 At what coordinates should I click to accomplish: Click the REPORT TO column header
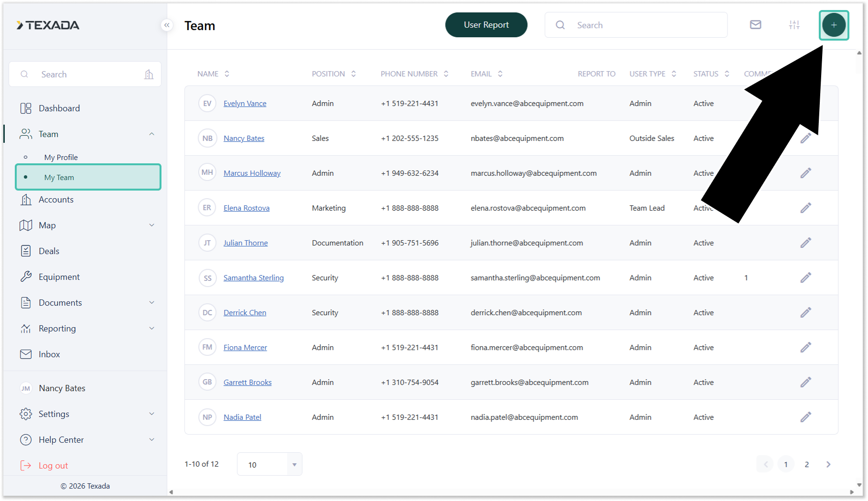[x=597, y=74]
